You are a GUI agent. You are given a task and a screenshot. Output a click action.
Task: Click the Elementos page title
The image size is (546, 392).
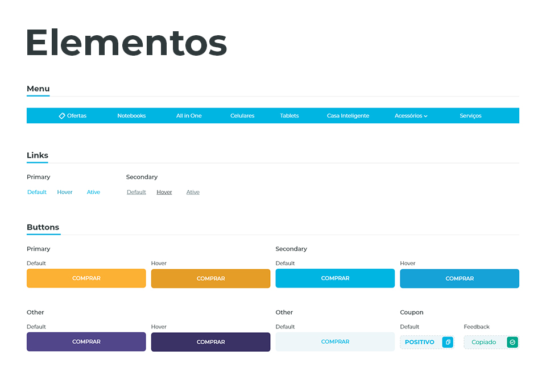[x=126, y=43]
